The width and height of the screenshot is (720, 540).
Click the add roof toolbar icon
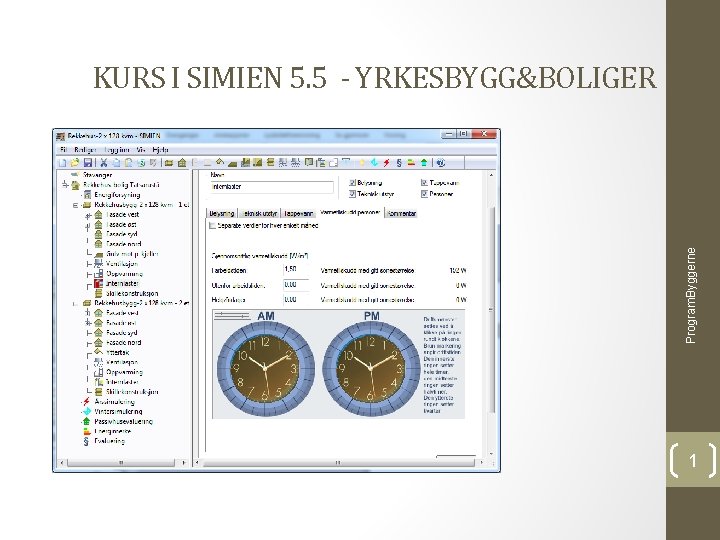[x=220, y=162]
